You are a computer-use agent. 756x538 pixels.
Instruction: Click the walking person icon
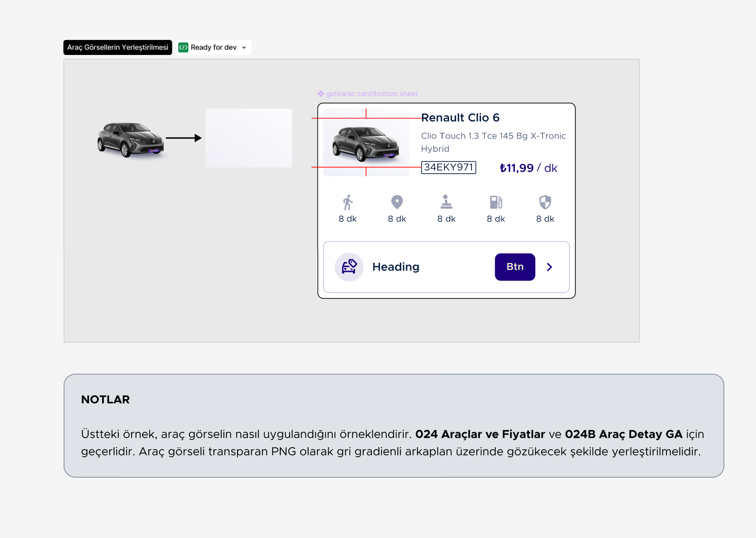tap(348, 202)
